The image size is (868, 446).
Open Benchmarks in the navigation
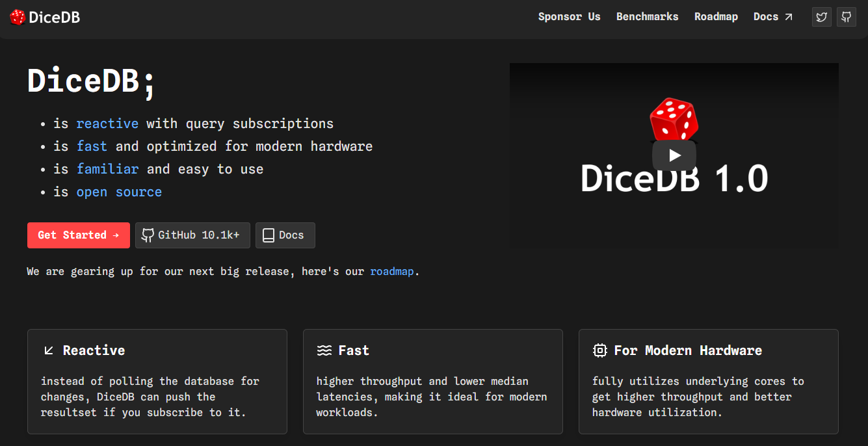(648, 17)
